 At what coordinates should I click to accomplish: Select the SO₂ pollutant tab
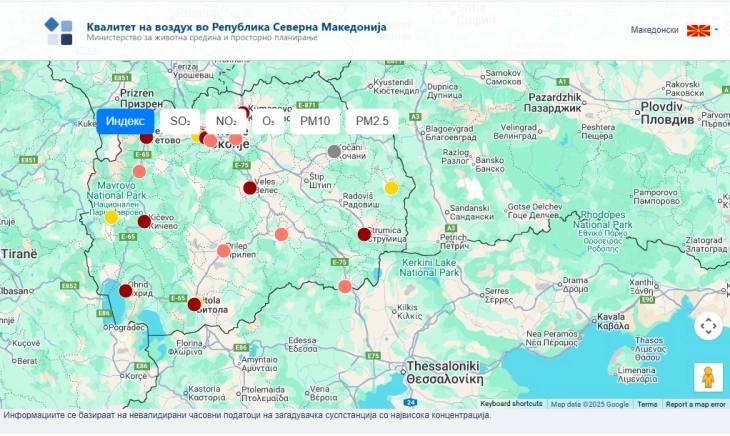point(180,121)
